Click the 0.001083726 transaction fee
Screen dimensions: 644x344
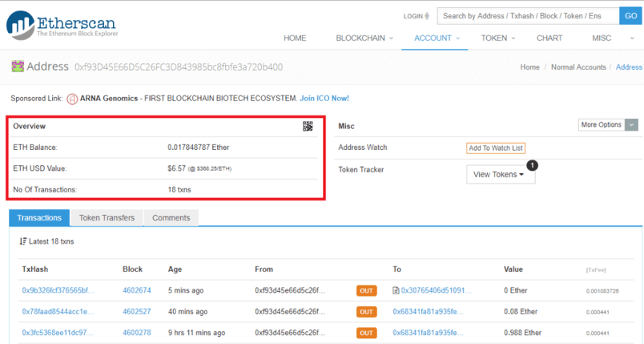(602, 291)
